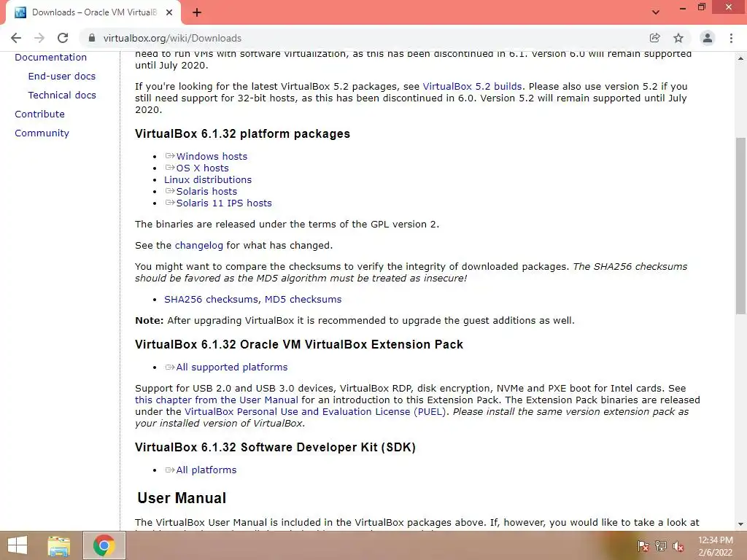Click the Extension Pack section heading
Screen dimensions: 747x560
coord(298,344)
